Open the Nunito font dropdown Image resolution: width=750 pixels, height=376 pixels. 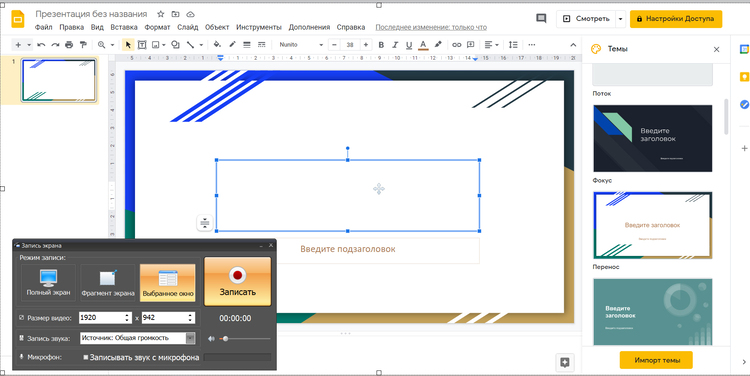(301, 45)
